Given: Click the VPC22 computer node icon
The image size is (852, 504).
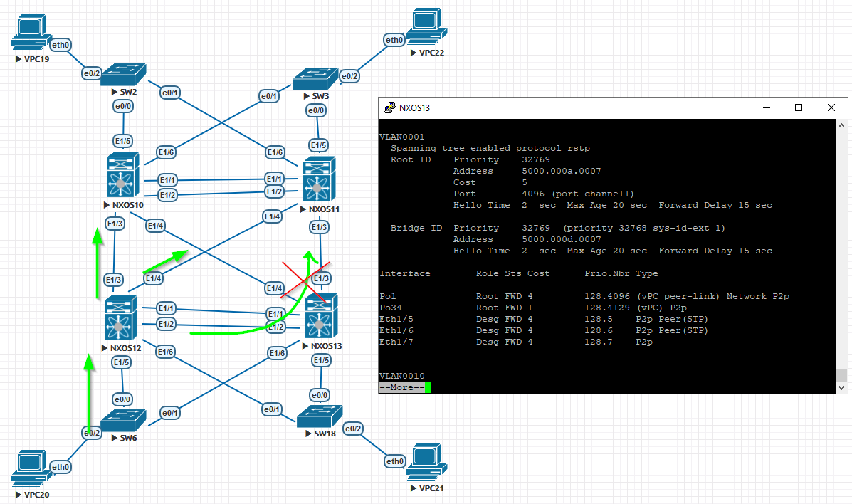Looking at the screenshot, I should (x=428, y=26).
